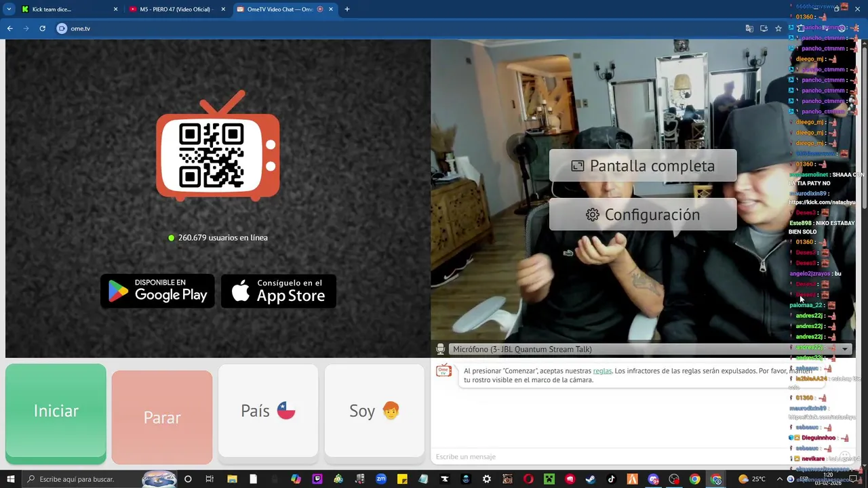This screenshot has height=488, width=868.
Task: Open Task View on taskbar
Action: pyautogui.click(x=210, y=479)
